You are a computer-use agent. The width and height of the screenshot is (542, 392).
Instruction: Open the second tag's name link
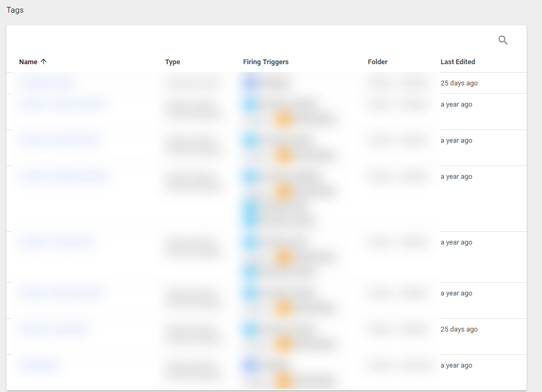coord(62,104)
